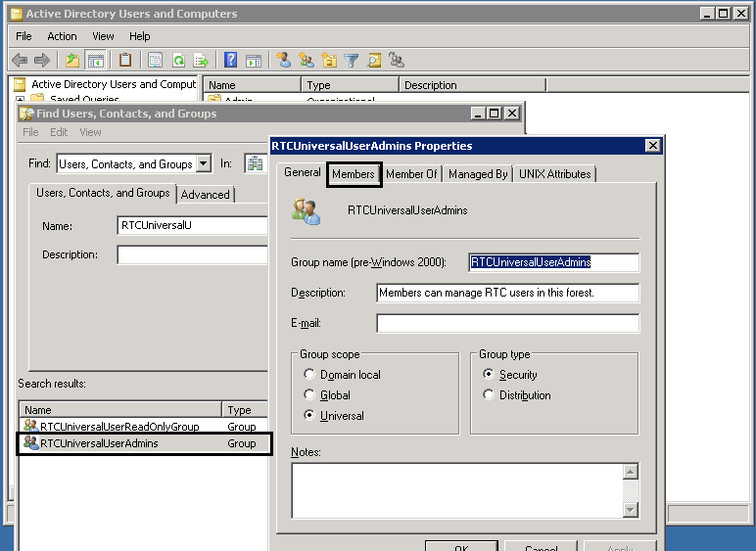Go back with the toolbar Back arrow

(x=20, y=61)
